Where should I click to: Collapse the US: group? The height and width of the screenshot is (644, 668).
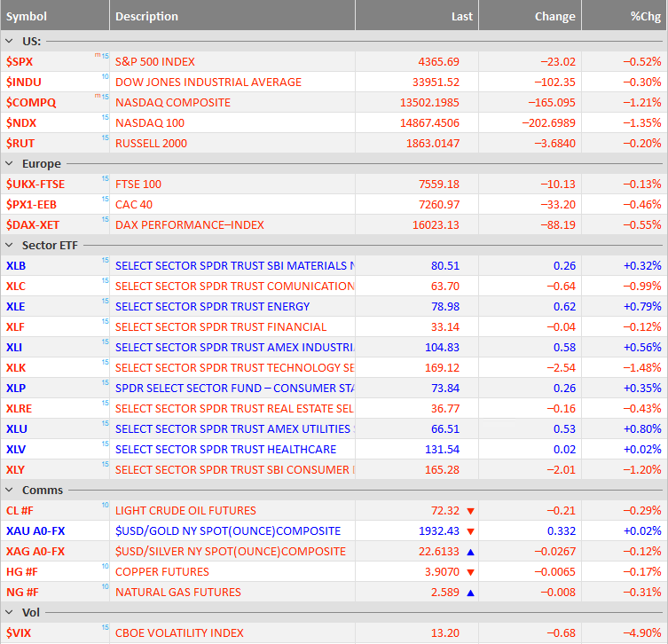(x=9, y=42)
